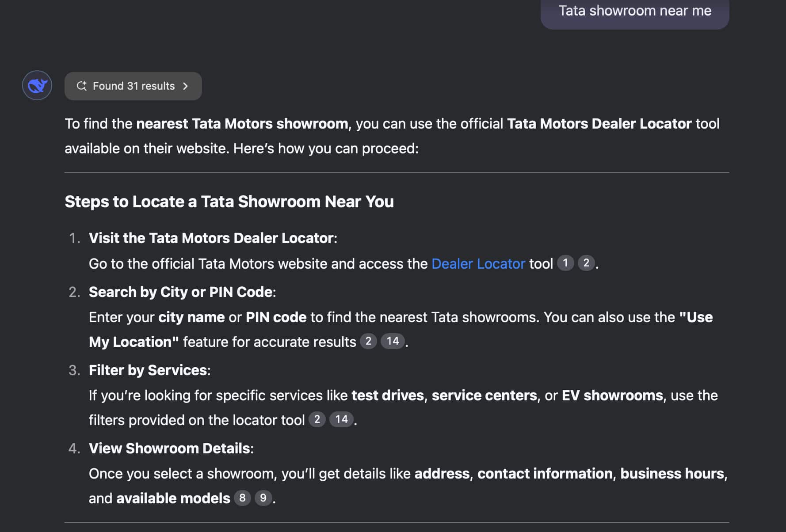Image resolution: width=786 pixels, height=532 pixels.
Task: Open the Dealer Locator hyperlink
Action: click(x=478, y=264)
